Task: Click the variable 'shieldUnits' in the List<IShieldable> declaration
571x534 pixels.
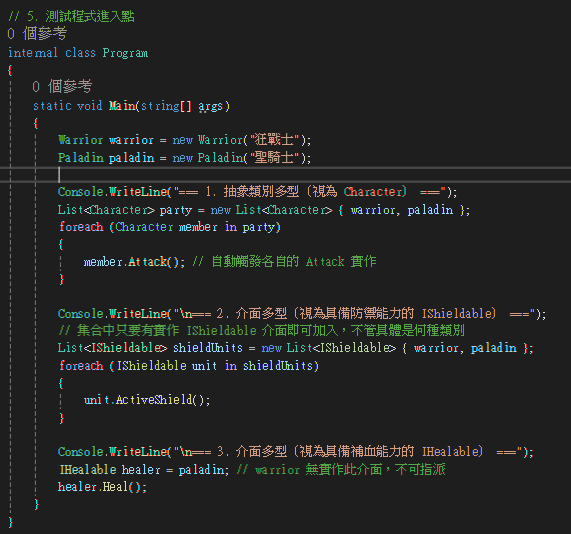Action: click(x=208, y=348)
